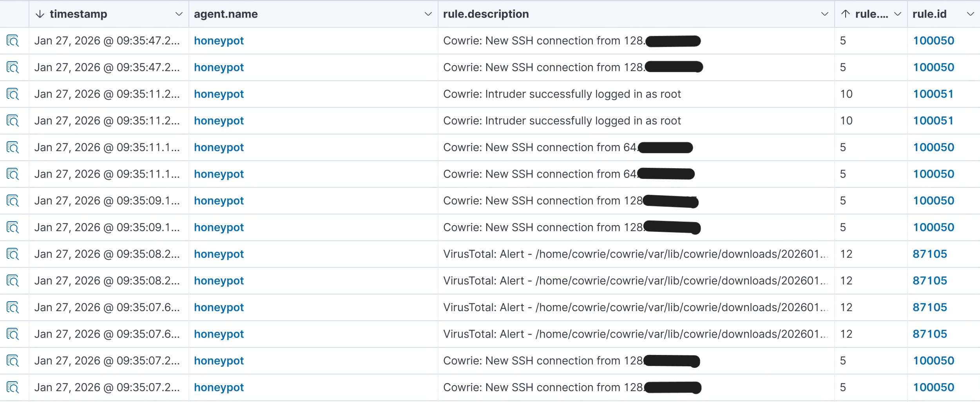The height and width of the screenshot is (402, 980).
Task: Sort by timestamp using arrow icon
Action: [40, 14]
